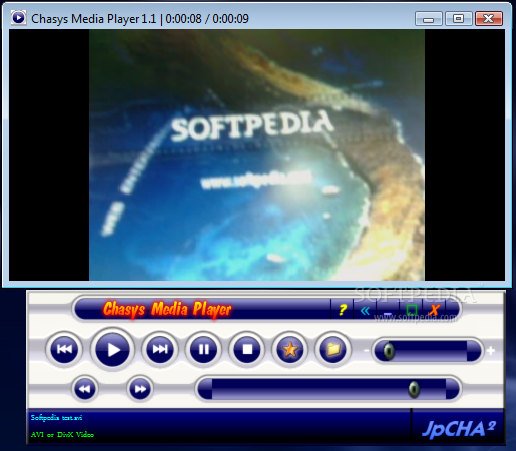516x451 pixels.
Task: Click the volume slider knob
Action: pyautogui.click(x=389, y=351)
